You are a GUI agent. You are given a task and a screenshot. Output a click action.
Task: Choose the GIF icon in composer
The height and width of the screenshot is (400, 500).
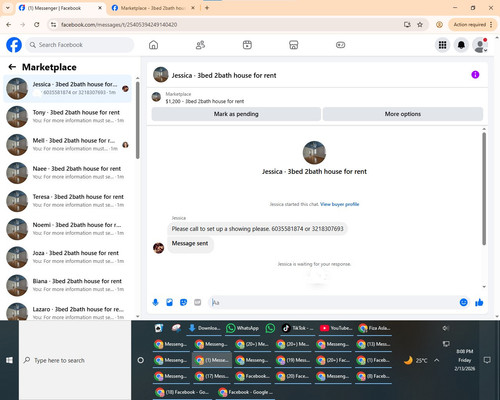[198, 302]
